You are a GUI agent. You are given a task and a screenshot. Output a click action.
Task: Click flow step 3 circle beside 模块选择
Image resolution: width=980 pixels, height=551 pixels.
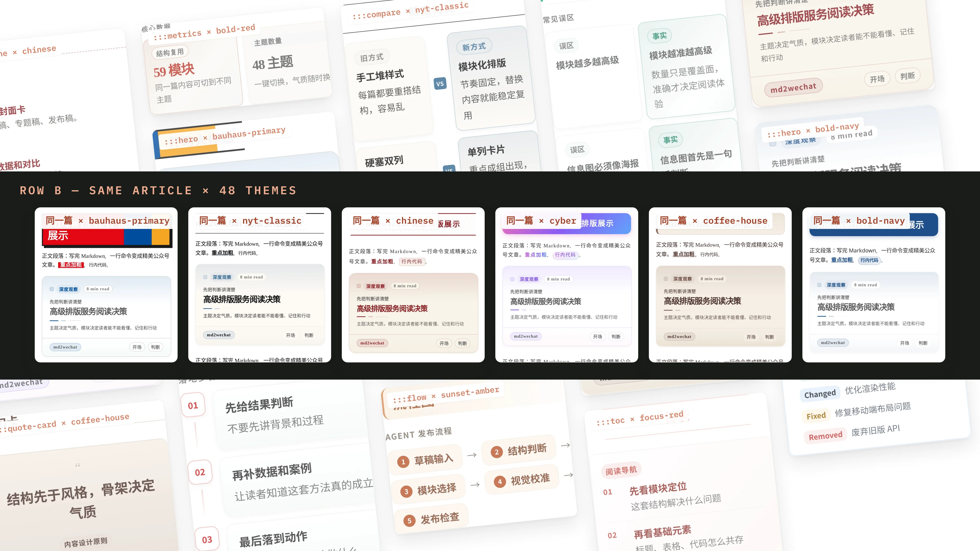click(406, 491)
